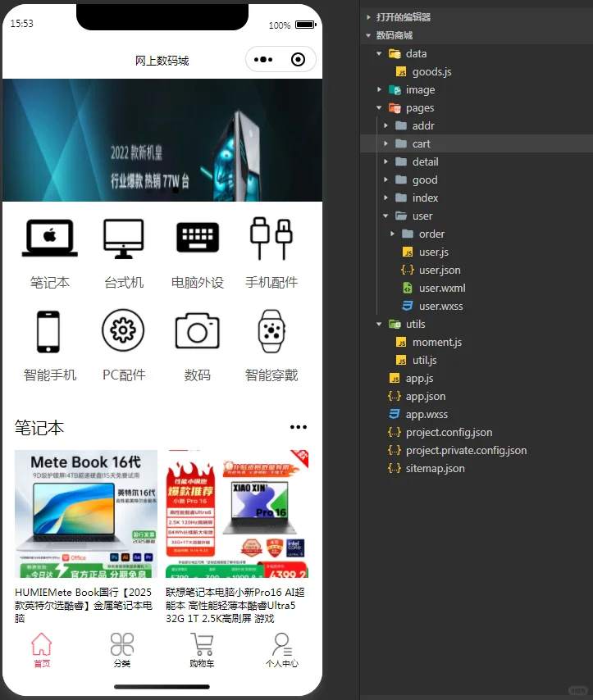Select the project.private.config.json file

click(466, 451)
